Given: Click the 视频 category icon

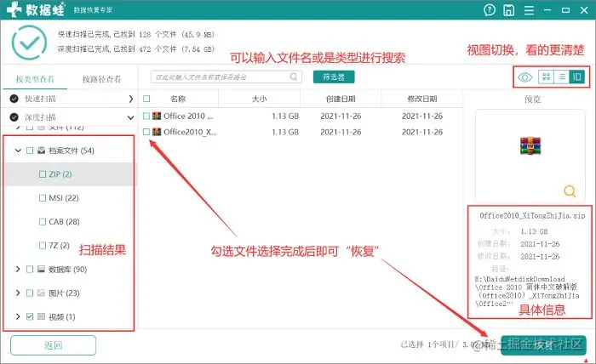Looking at the screenshot, I should coord(42,316).
